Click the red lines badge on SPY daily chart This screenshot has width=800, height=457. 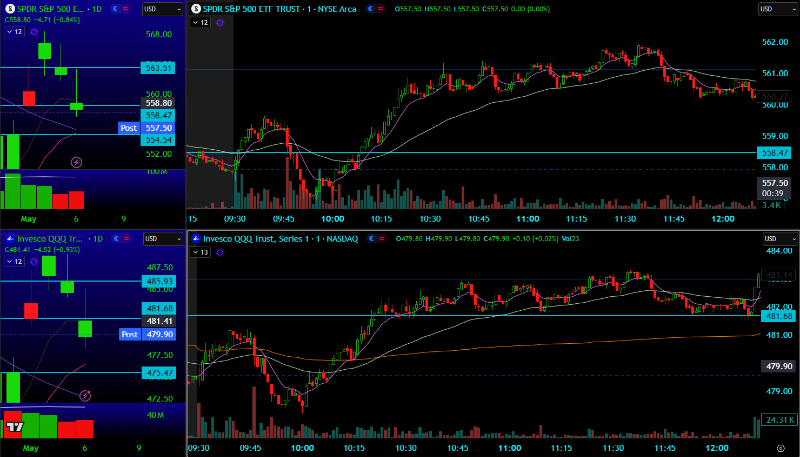pyautogui.click(x=126, y=9)
